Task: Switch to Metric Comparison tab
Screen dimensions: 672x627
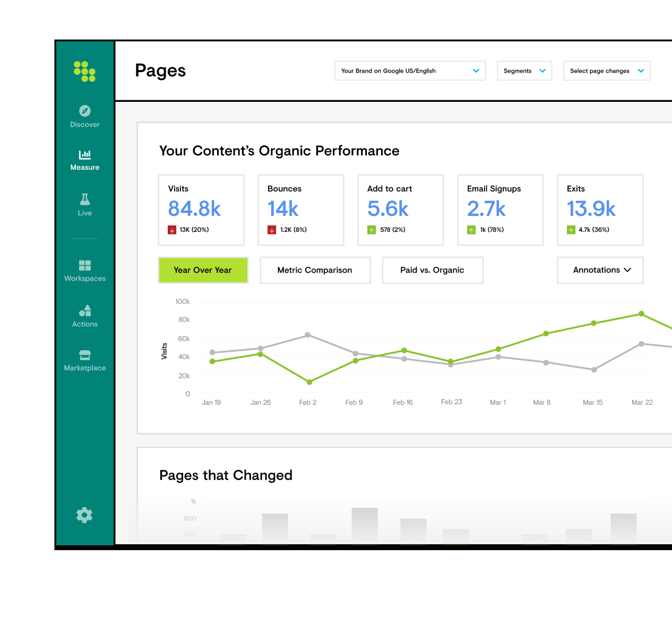Action: click(315, 270)
